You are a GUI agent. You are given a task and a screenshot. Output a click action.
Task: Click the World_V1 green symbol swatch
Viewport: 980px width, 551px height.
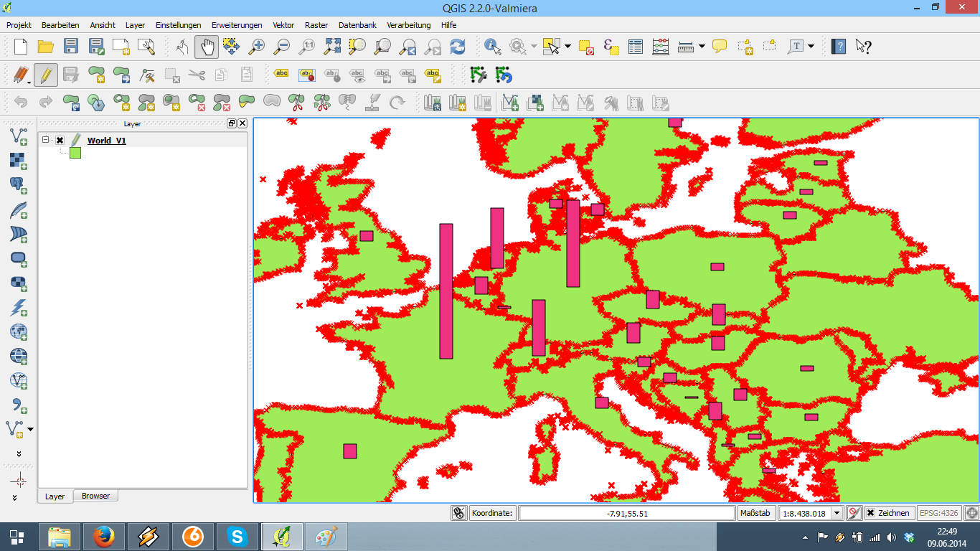[75, 153]
